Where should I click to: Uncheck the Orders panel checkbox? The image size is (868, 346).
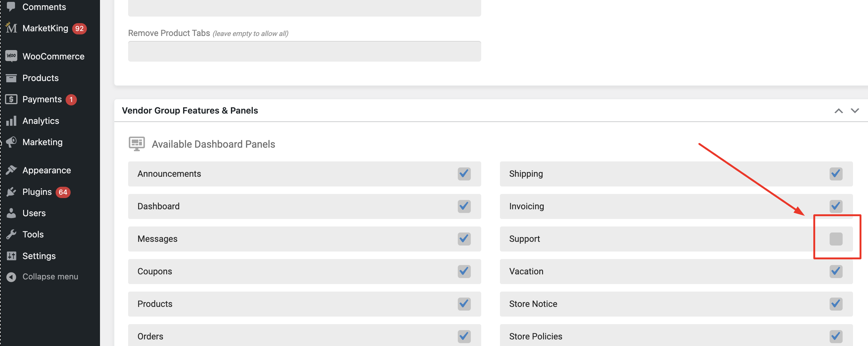[464, 336]
